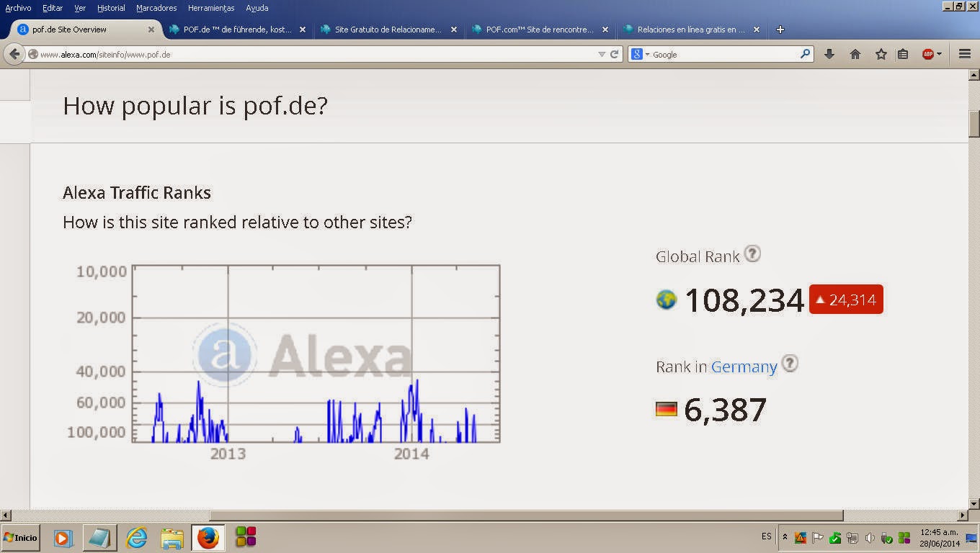Open Windows Explorer from the taskbar
Image resolution: width=980 pixels, height=553 pixels.
point(172,538)
